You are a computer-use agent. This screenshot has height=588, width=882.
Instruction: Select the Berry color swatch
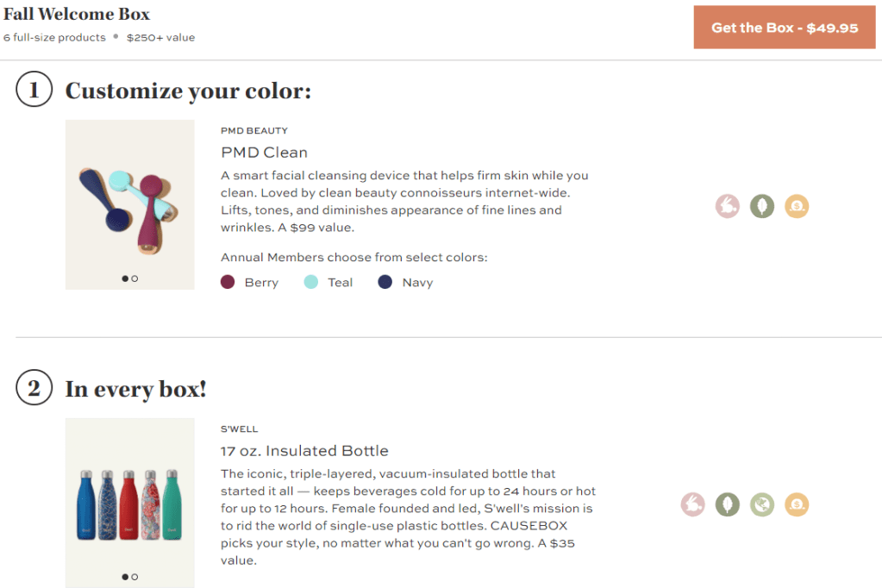(228, 282)
